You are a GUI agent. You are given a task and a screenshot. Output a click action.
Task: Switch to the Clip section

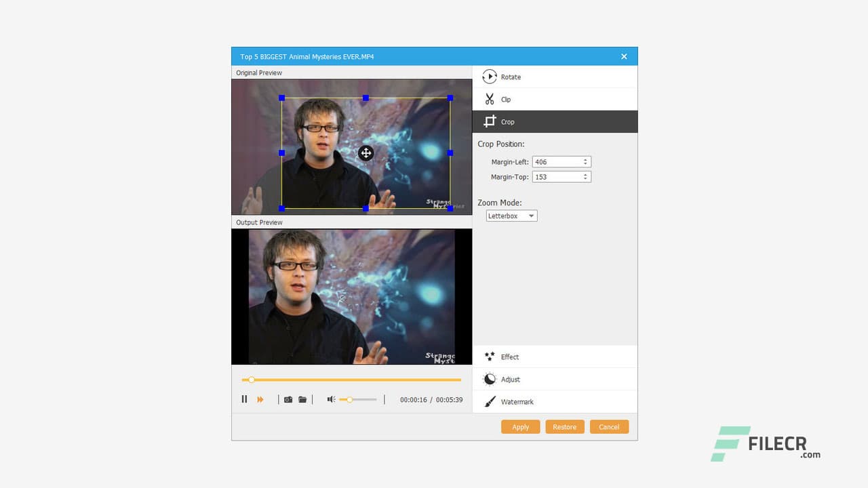tap(505, 99)
